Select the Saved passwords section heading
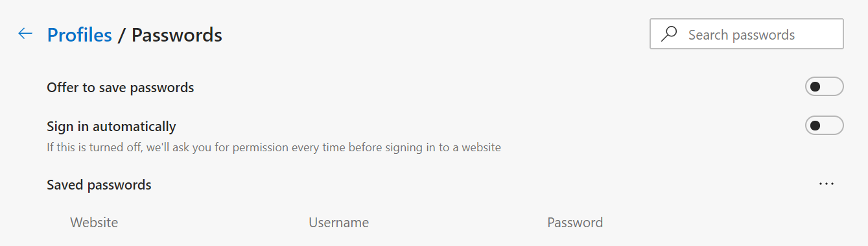Viewport: 868px width, 246px height. (x=99, y=185)
